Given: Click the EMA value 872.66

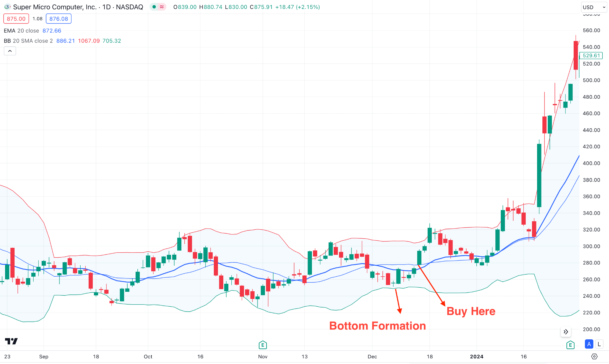Looking at the screenshot, I should click(x=52, y=31).
